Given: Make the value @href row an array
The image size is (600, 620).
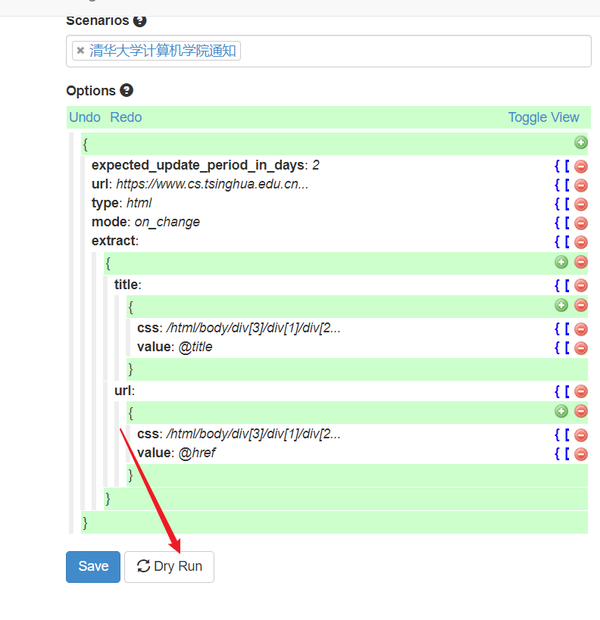Looking at the screenshot, I should (567, 454).
